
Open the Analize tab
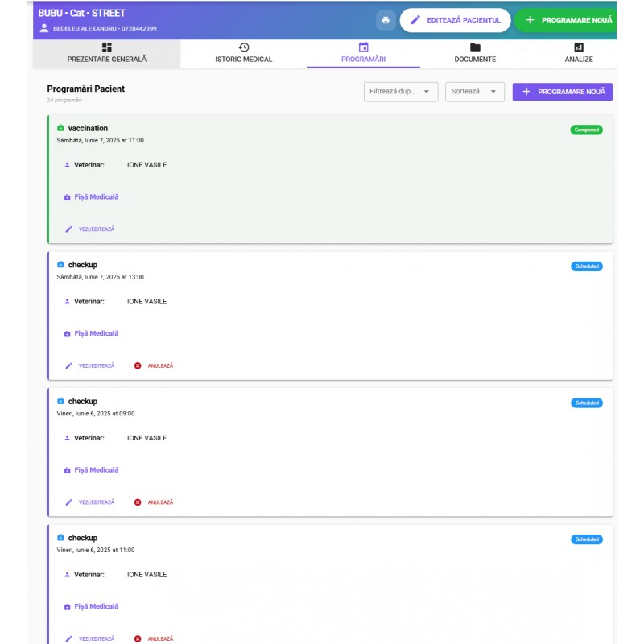click(x=578, y=53)
